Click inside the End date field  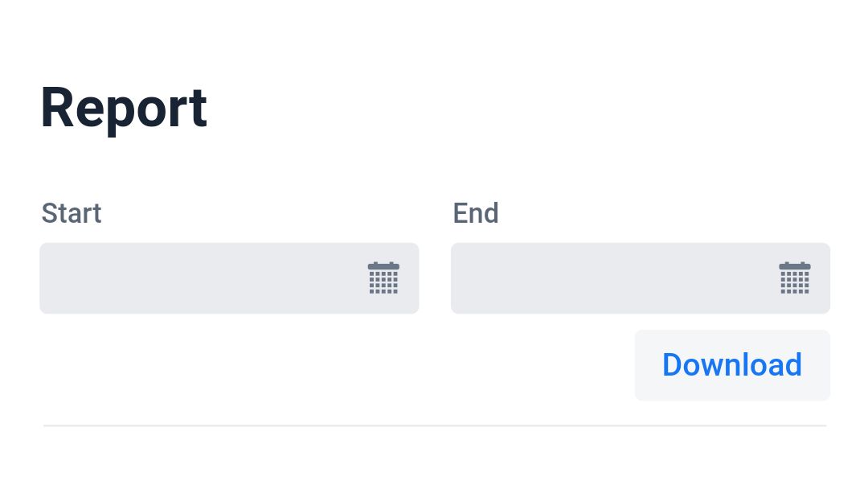(x=611, y=277)
